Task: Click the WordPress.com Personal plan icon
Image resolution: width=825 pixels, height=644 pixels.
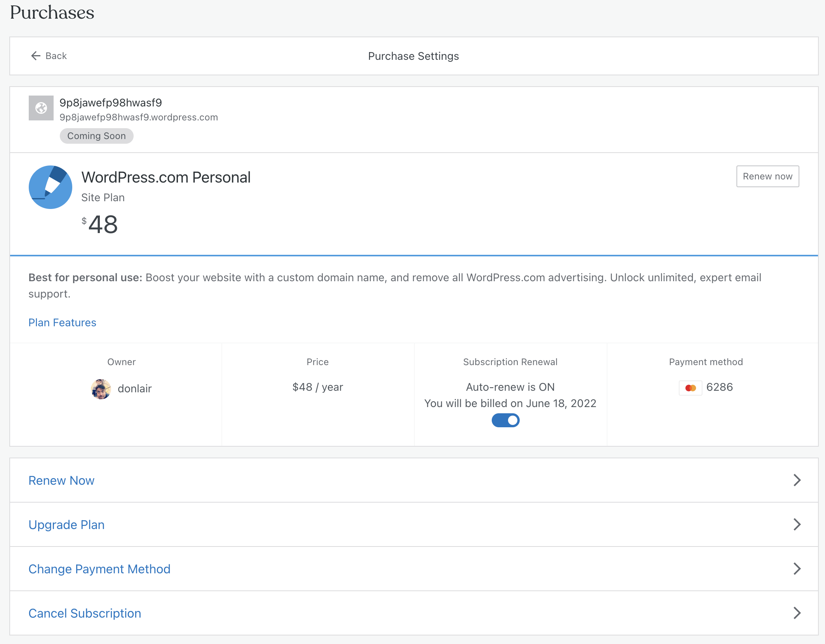Action: pos(50,187)
